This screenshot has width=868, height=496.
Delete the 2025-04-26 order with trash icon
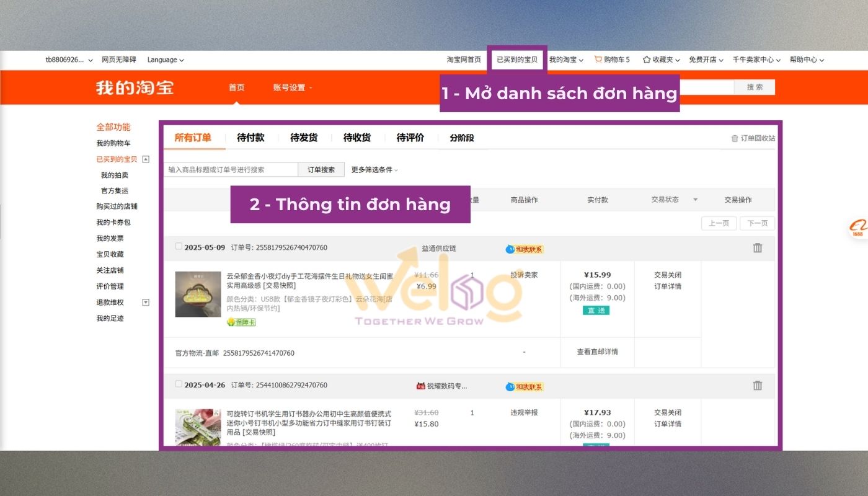758,386
